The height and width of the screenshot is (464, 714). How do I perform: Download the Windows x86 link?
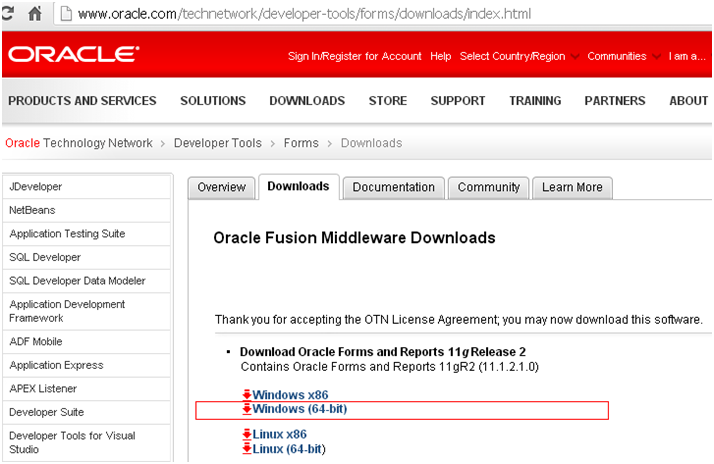(x=290, y=395)
